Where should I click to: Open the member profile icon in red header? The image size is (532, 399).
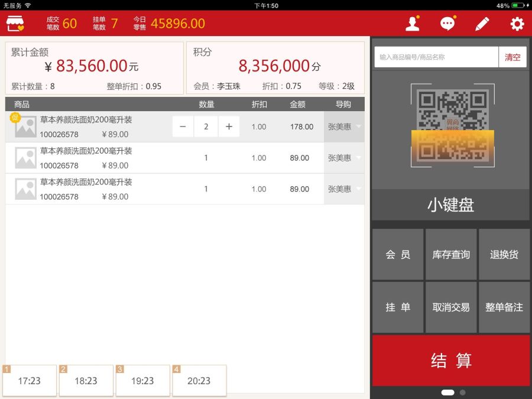(x=412, y=23)
